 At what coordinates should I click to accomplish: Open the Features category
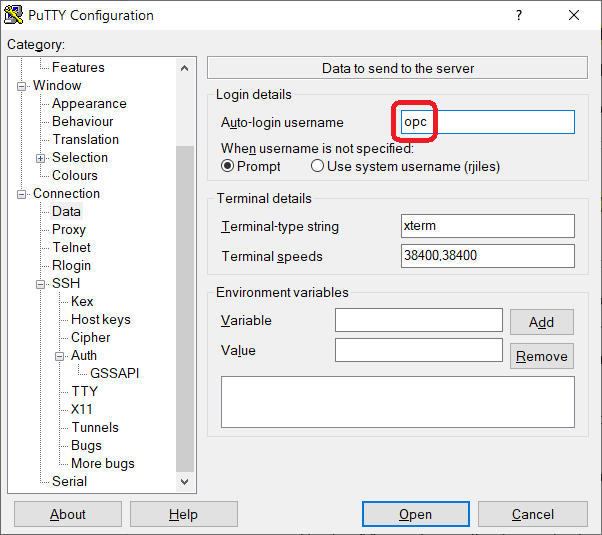[78, 67]
